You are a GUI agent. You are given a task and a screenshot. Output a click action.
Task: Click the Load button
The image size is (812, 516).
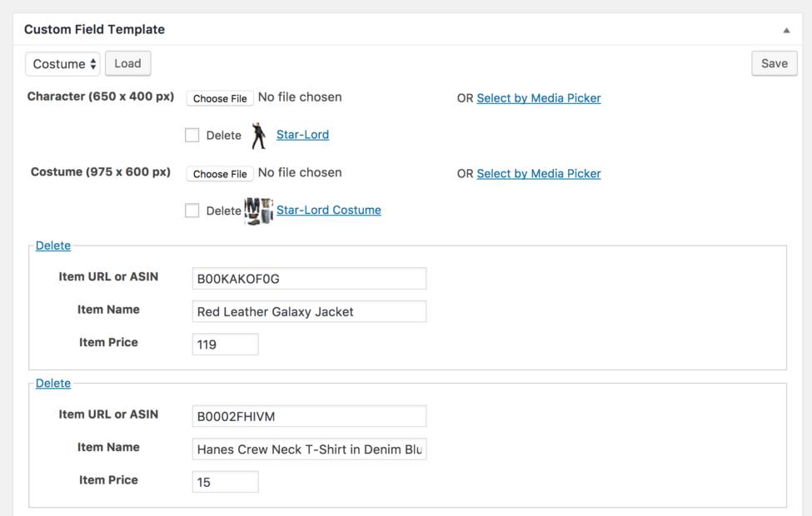pyautogui.click(x=128, y=63)
